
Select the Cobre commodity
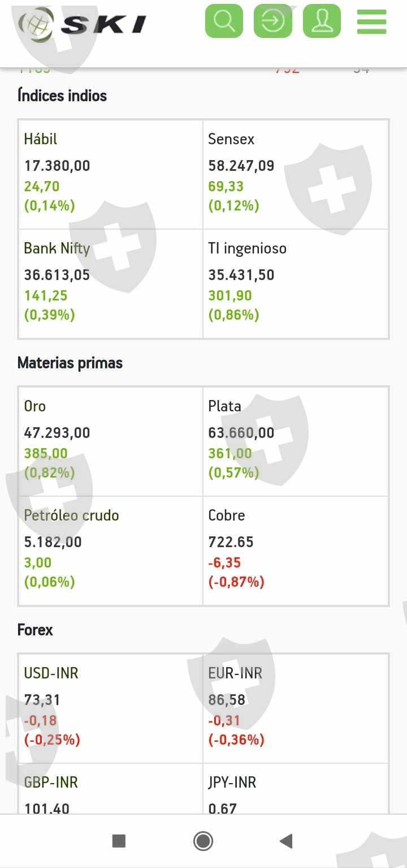point(296,551)
